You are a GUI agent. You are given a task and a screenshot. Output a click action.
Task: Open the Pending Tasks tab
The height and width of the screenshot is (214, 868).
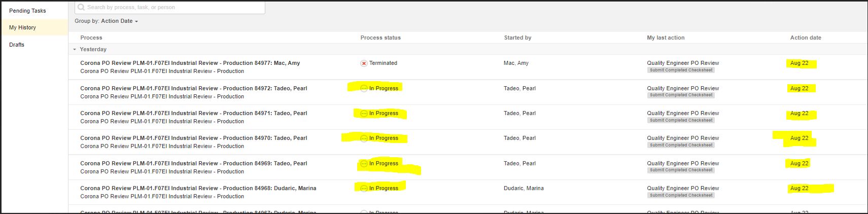[27, 11]
